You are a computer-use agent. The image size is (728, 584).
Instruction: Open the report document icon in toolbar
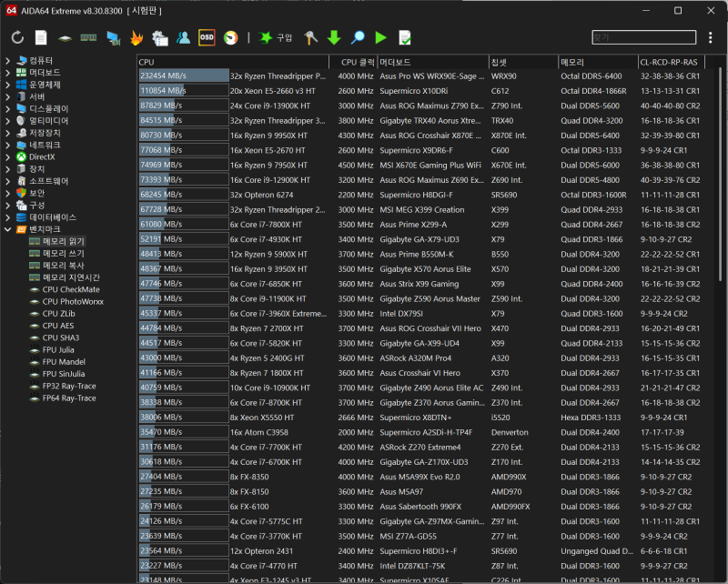[41, 37]
